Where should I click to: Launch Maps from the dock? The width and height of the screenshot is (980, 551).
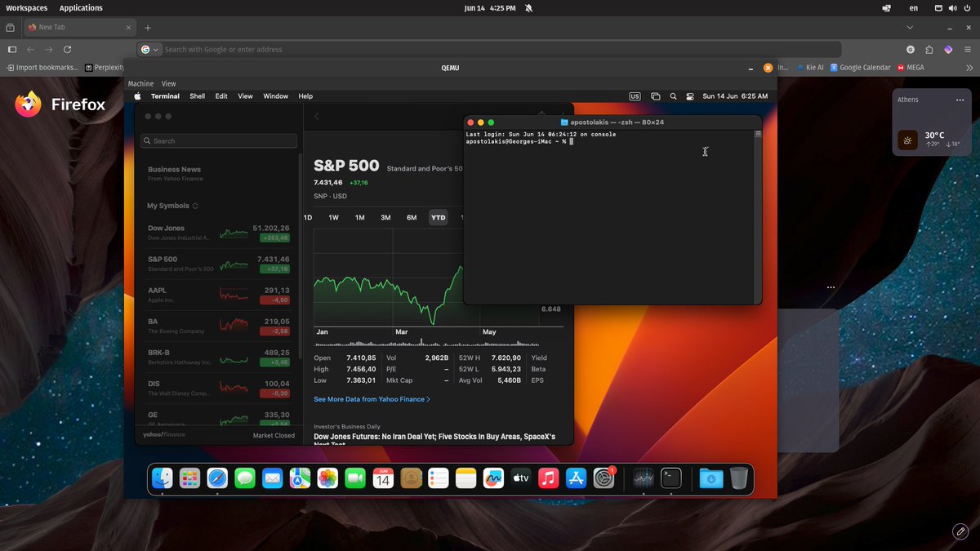point(300,478)
